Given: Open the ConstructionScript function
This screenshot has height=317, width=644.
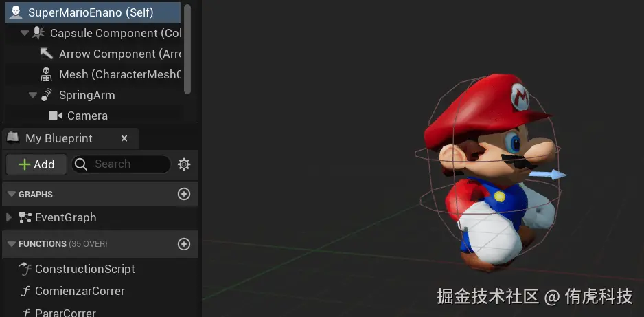Looking at the screenshot, I should [85, 270].
